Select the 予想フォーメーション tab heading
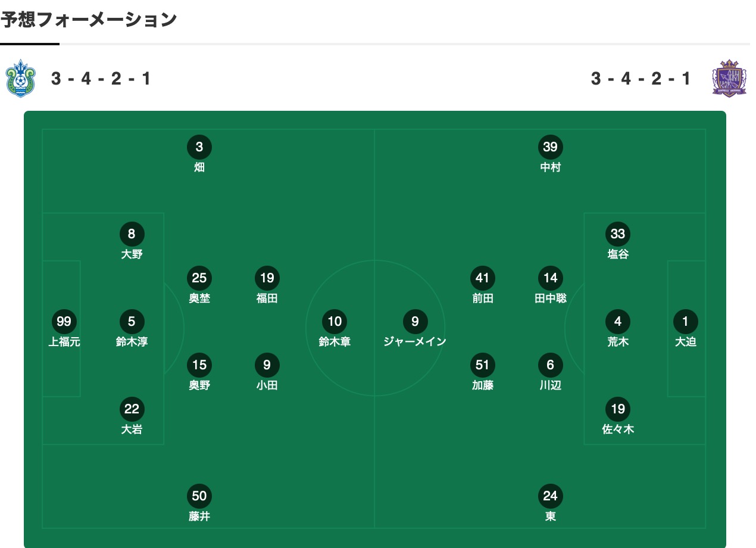 click(89, 20)
